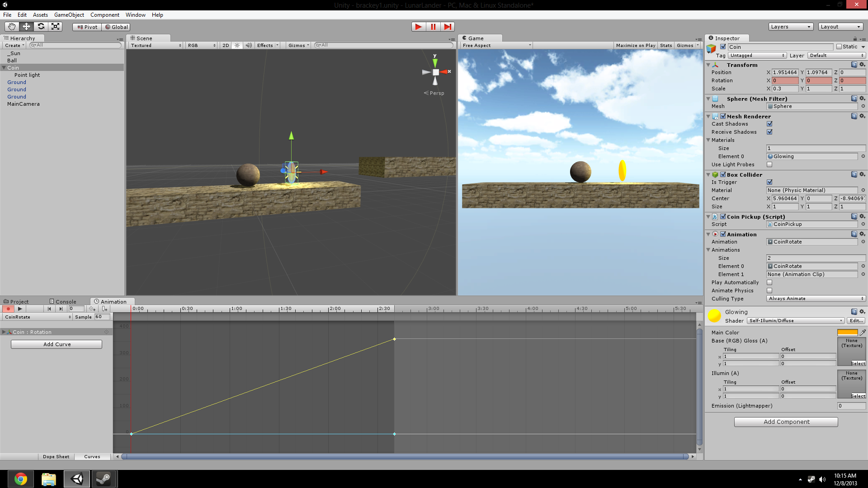Disable the Coin Pickup script checkbox
The image size is (868, 488).
click(x=723, y=216)
